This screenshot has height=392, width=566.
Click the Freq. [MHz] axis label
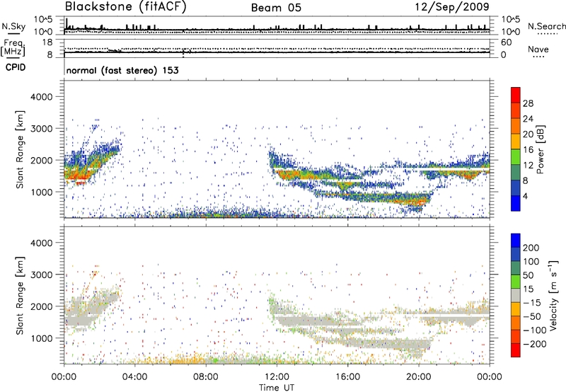point(13,48)
